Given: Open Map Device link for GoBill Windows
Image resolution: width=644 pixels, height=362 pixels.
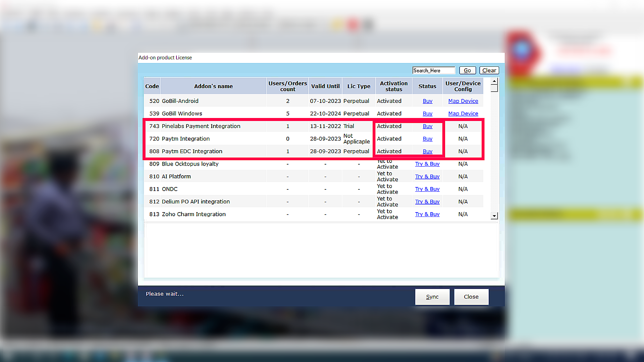Looking at the screenshot, I should pyautogui.click(x=463, y=114).
